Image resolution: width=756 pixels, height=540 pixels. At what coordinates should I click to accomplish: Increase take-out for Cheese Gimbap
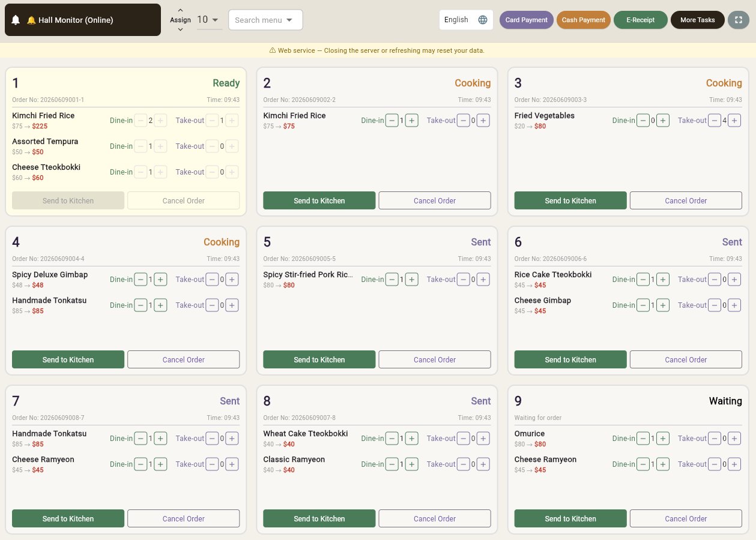(734, 305)
